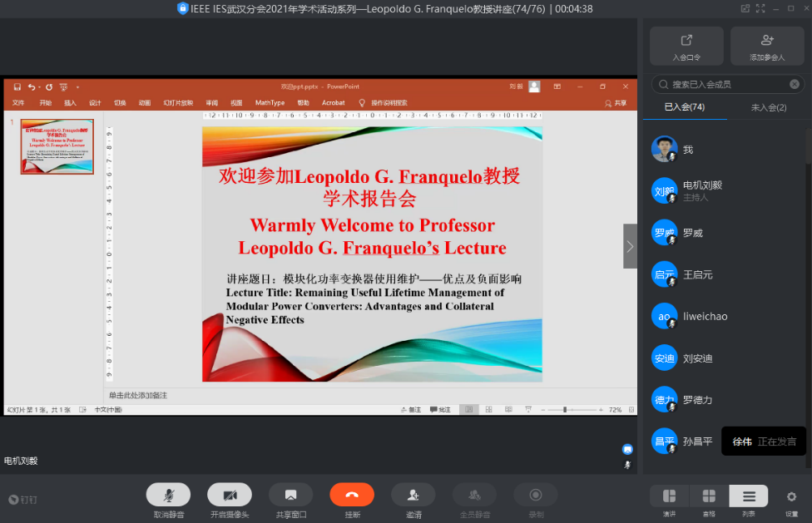This screenshot has width=812, height=523.
Task: Collapse participant panel with side chevron
Action: coord(630,246)
